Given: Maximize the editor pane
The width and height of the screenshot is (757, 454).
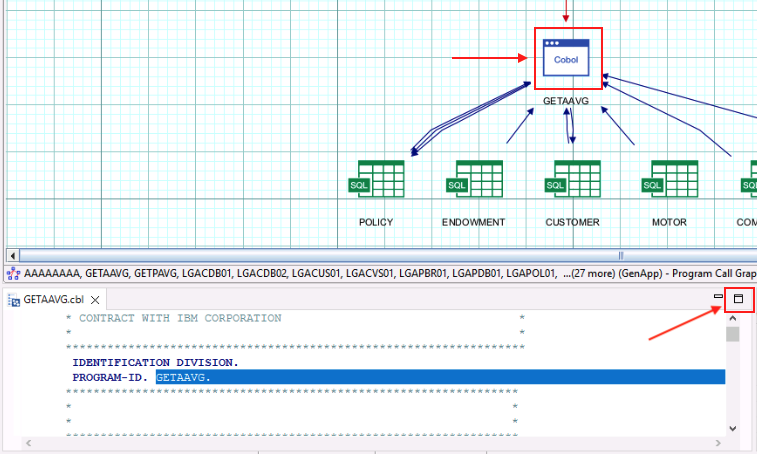Looking at the screenshot, I should 738,298.
